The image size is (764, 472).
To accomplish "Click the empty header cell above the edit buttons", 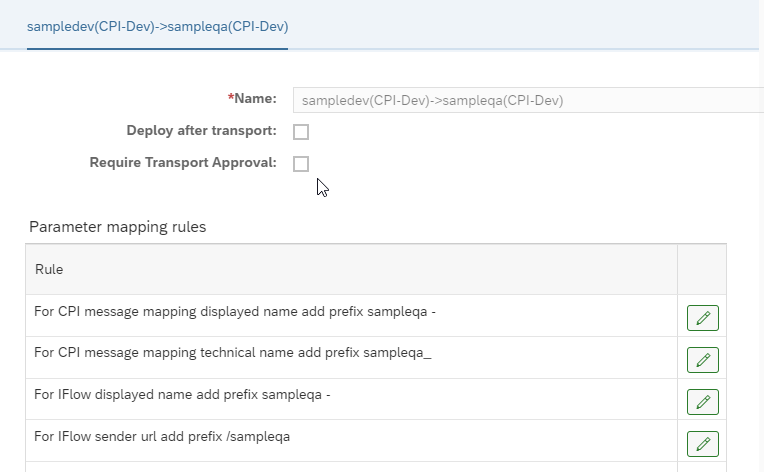I will click(702, 269).
